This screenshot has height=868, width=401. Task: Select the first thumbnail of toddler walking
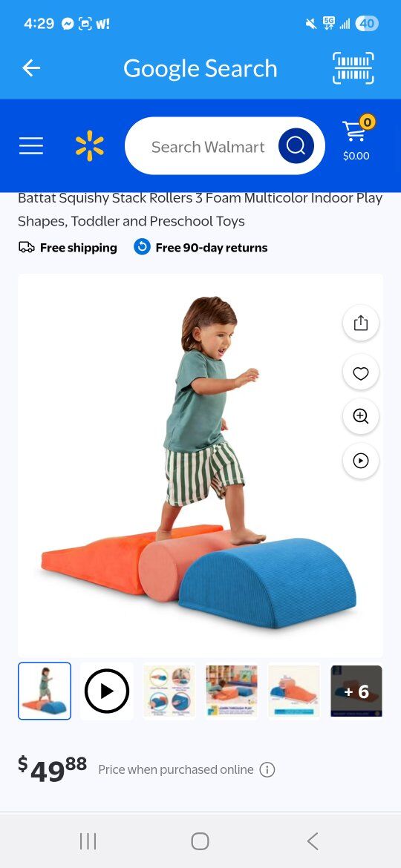[x=45, y=691]
